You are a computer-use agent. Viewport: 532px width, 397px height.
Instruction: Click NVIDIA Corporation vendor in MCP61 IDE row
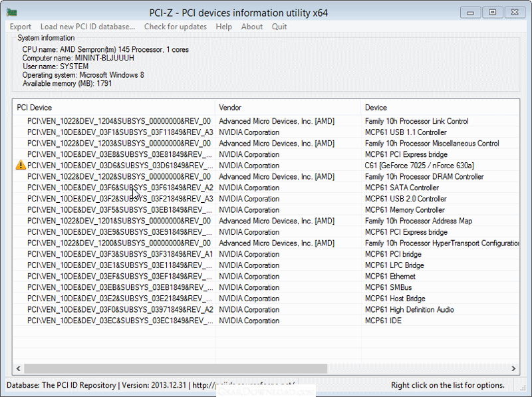point(249,321)
